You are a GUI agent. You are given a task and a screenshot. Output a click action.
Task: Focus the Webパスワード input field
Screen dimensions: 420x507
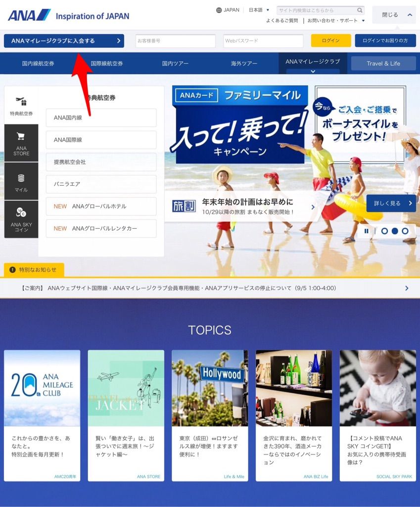pyautogui.click(x=263, y=41)
